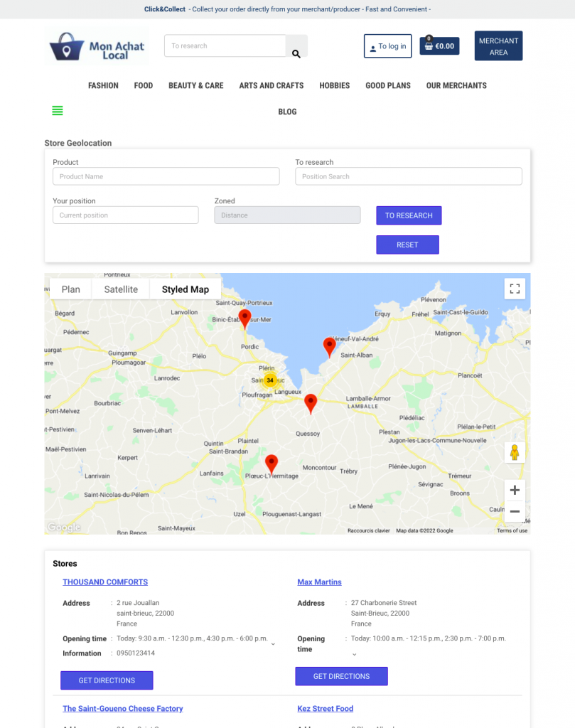The image size is (575, 728).
Task: Focus the Product Name field
Action: click(166, 176)
